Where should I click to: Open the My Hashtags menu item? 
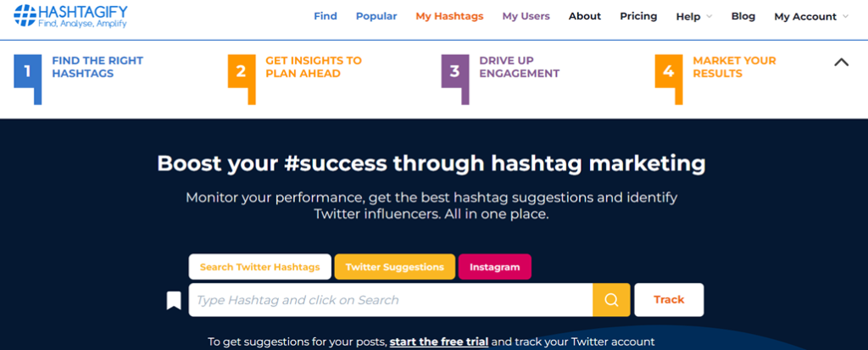click(449, 16)
